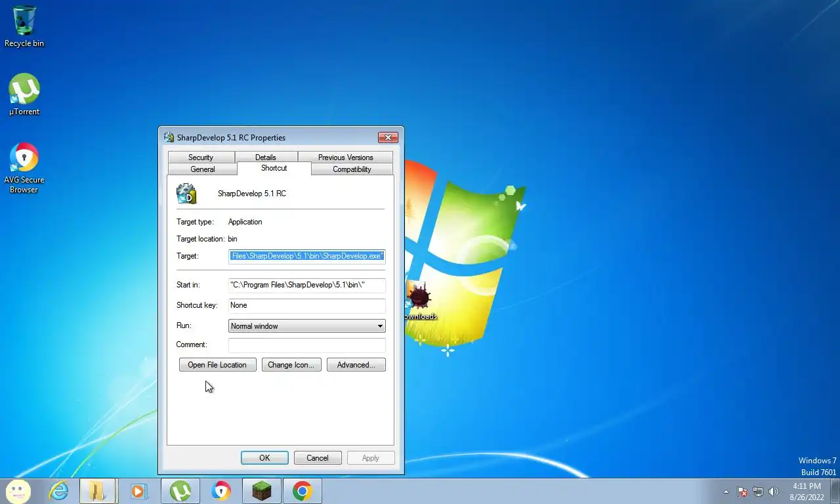
Task: Switch to the General tab
Action: coord(203,169)
